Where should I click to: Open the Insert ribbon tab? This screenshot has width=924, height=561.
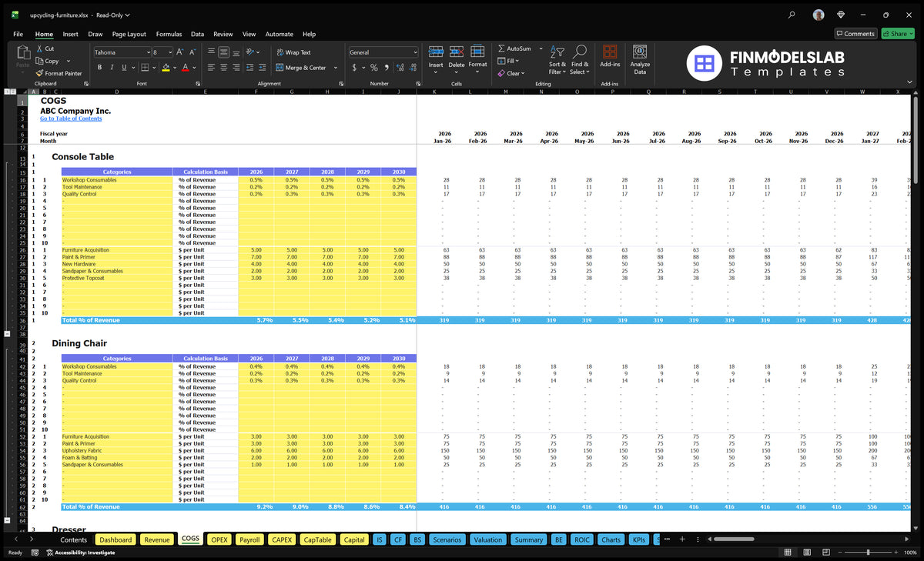point(70,34)
